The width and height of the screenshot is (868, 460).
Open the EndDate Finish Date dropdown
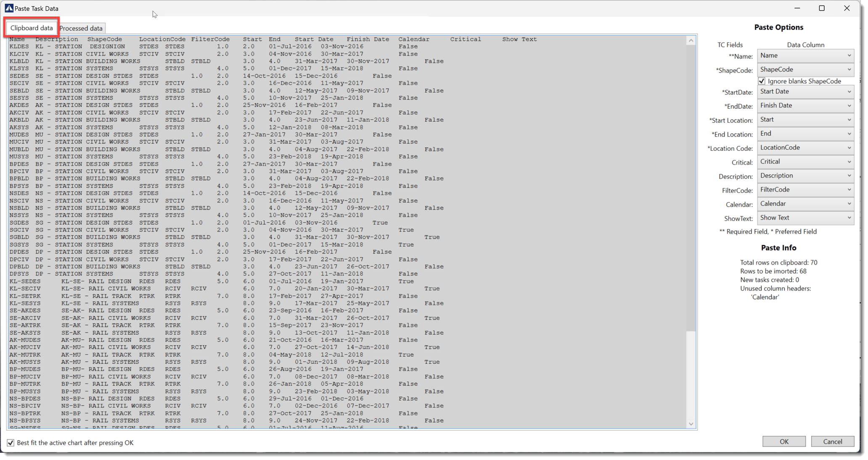(805, 105)
